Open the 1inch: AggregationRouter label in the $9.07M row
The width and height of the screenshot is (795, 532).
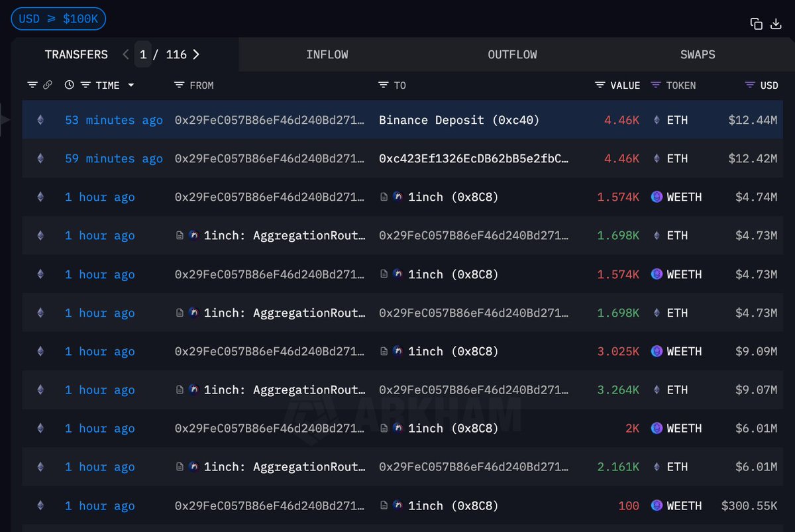(x=285, y=390)
